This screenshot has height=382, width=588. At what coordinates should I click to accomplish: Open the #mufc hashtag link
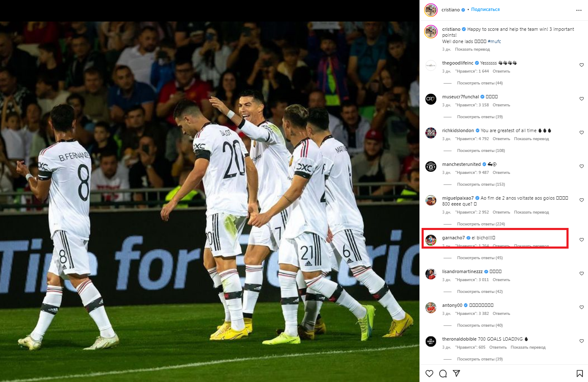[x=494, y=41]
